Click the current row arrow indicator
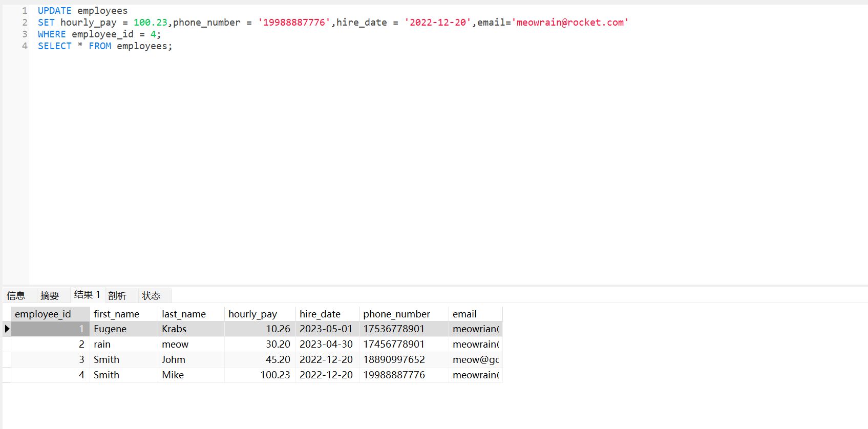Image resolution: width=868 pixels, height=429 pixels. 7,329
